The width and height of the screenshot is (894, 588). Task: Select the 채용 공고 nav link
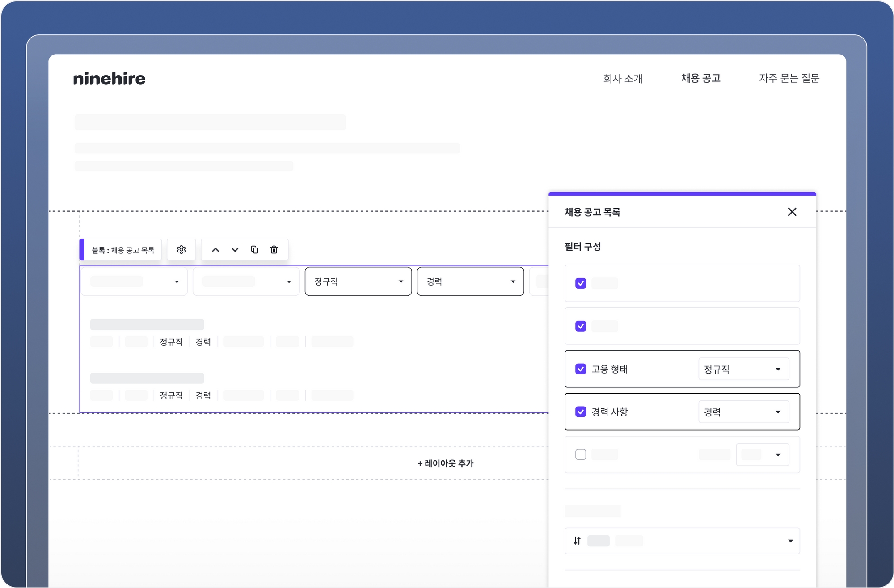click(700, 78)
